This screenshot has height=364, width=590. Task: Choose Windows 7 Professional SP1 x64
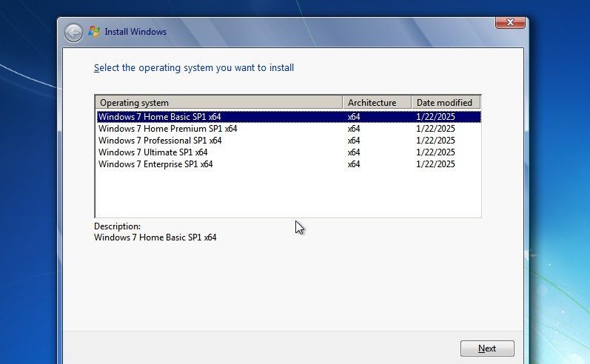click(289, 141)
